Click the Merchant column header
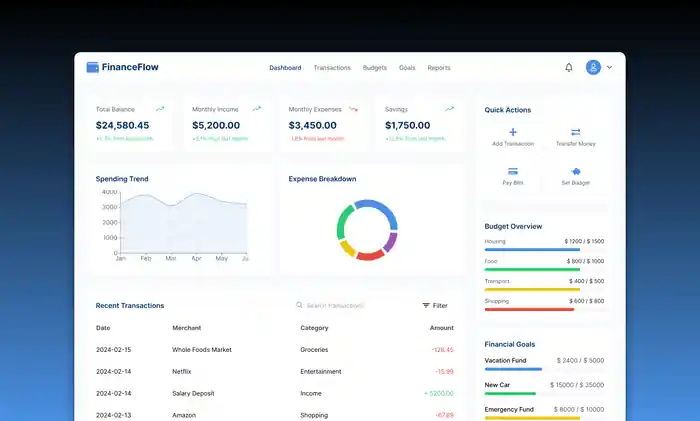This screenshot has height=421, width=700. [187, 328]
